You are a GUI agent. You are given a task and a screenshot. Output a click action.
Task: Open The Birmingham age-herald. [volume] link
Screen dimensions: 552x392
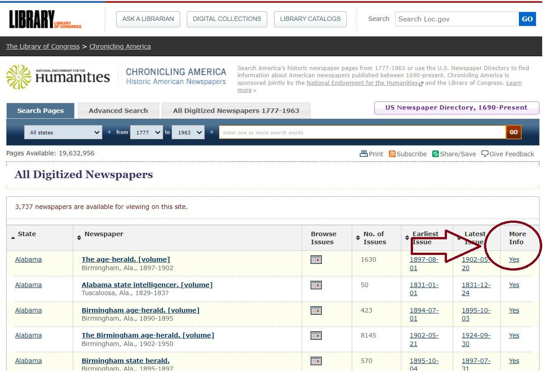[148, 335]
